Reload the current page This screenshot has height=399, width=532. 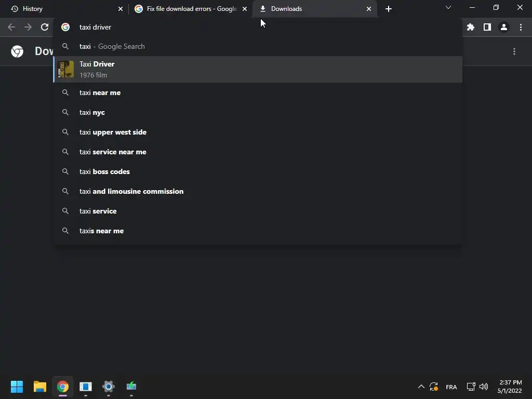point(45,27)
